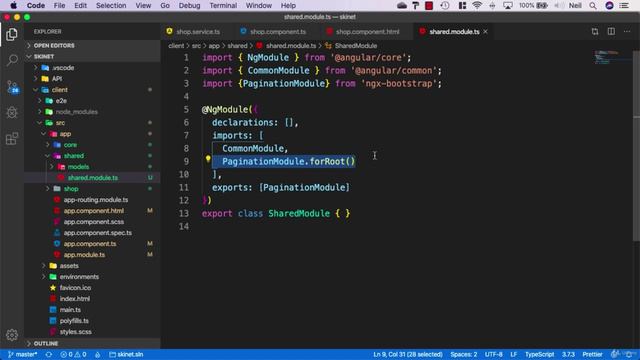Expand the models folder

pos(92,167)
